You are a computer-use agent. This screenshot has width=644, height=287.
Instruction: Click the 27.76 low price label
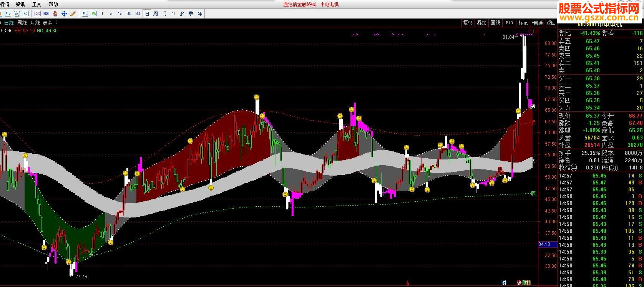(x=81, y=276)
